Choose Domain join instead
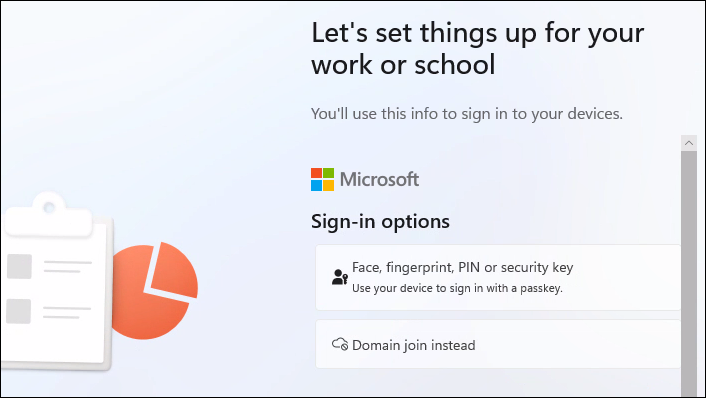The height and width of the screenshot is (398, 706). tap(498, 344)
